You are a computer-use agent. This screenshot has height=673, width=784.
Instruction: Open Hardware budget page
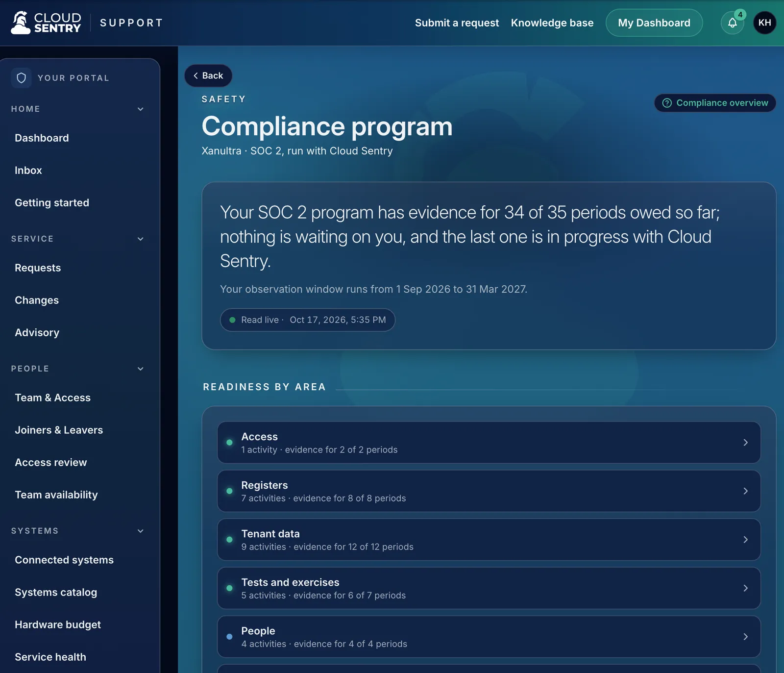pyautogui.click(x=58, y=624)
